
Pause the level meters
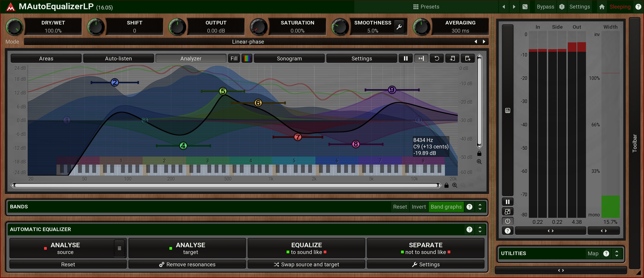coord(507,202)
